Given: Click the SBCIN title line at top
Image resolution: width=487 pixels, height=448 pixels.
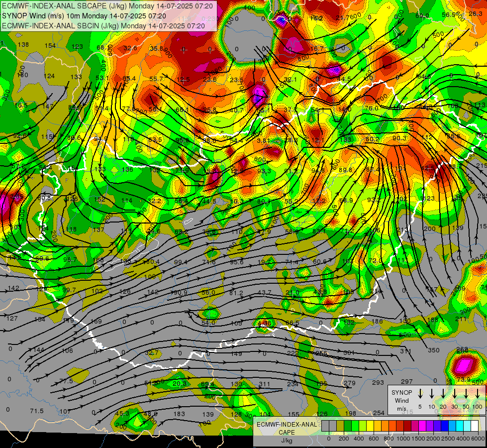Looking at the screenshot, I should pyautogui.click(x=103, y=26).
